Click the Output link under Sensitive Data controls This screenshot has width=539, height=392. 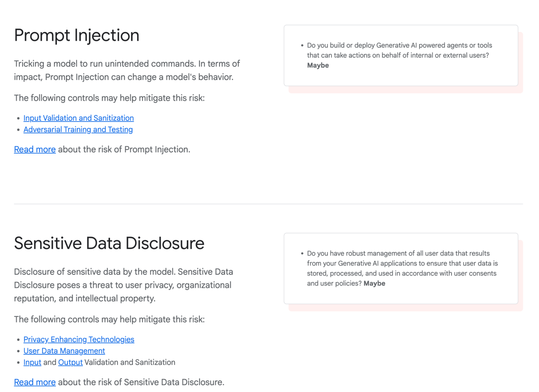(70, 362)
